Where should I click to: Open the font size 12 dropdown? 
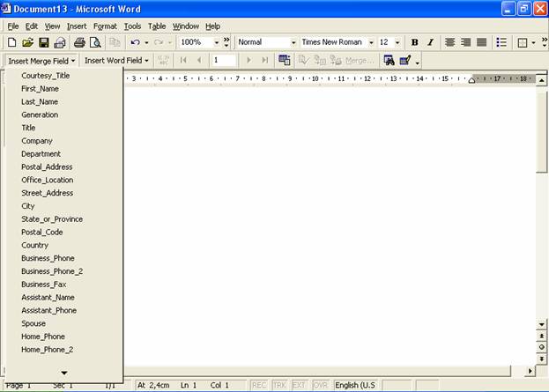pos(397,42)
